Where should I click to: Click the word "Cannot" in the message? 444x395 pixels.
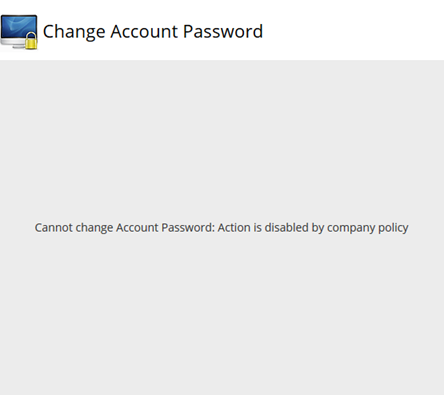point(53,228)
